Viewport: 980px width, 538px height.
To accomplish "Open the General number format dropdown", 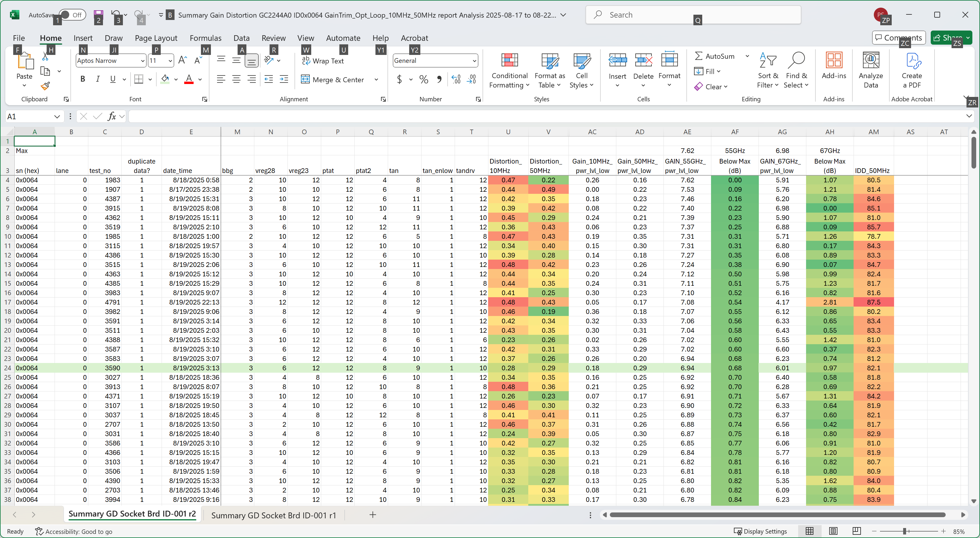I will click(474, 61).
